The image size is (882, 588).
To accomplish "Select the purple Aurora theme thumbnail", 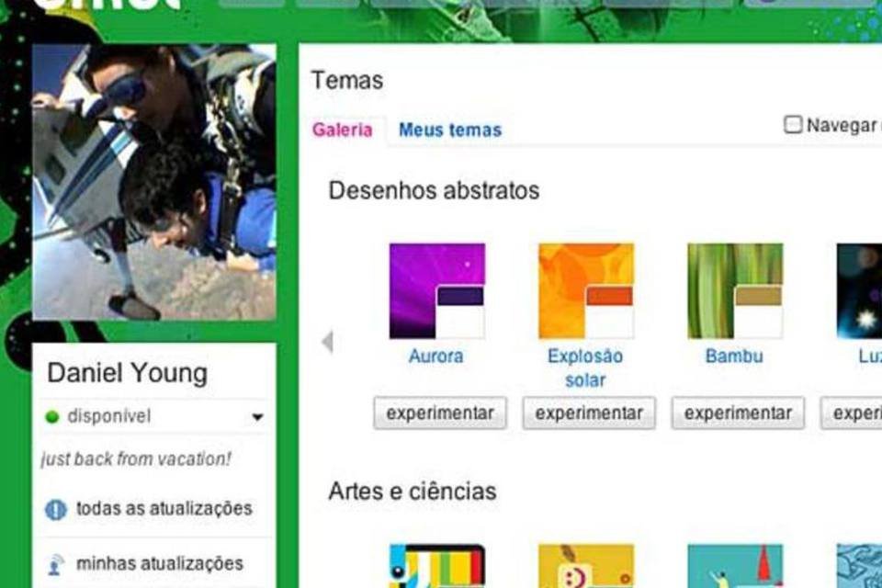I will [437, 291].
